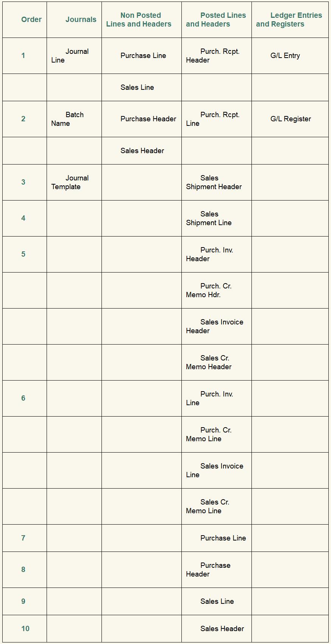Select order number 10 cell

(x=25, y=628)
